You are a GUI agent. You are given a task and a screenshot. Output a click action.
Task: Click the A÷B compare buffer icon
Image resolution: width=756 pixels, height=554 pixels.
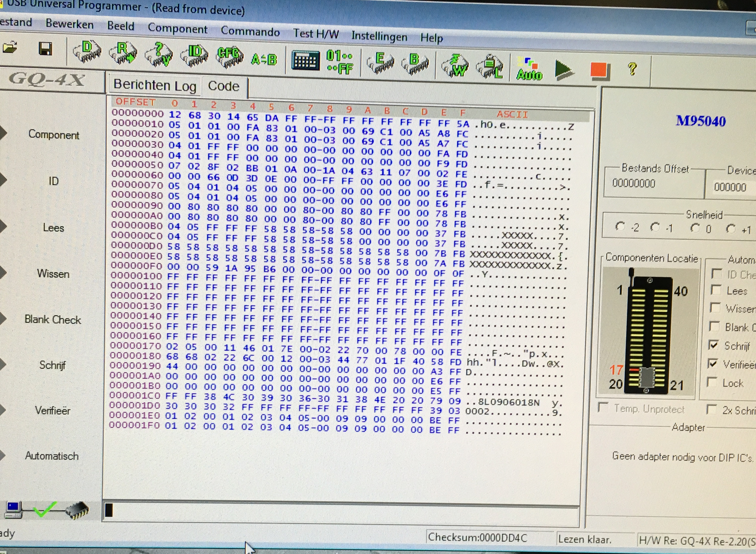pos(264,59)
